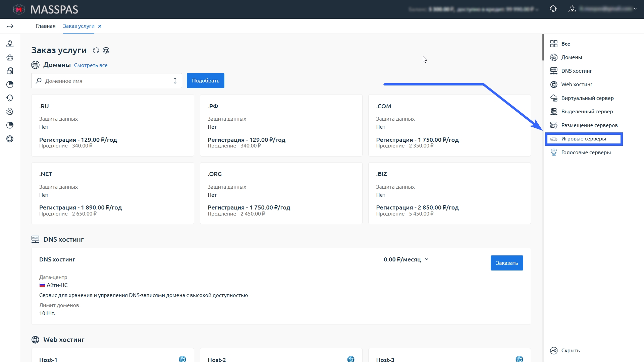The height and width of the screenshot is (362, 644).
Task: Select Игровые серверы in the right menu
Action: (583, 139)
